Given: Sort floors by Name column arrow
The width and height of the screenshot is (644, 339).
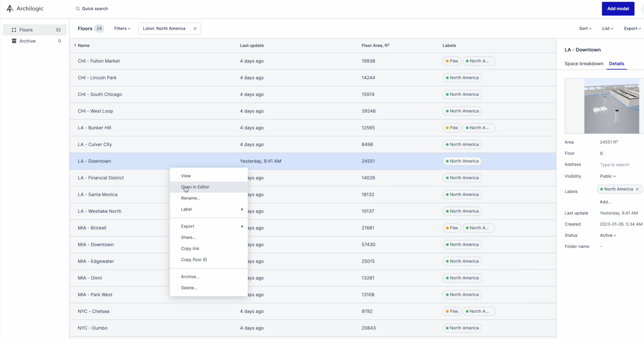Looking at the screenshot, I should 75,46.
